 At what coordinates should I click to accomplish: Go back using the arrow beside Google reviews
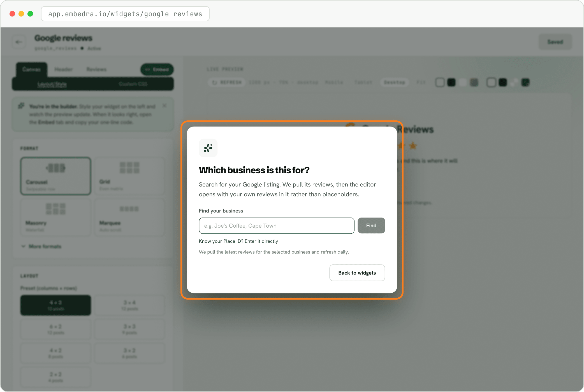(19, 42)
